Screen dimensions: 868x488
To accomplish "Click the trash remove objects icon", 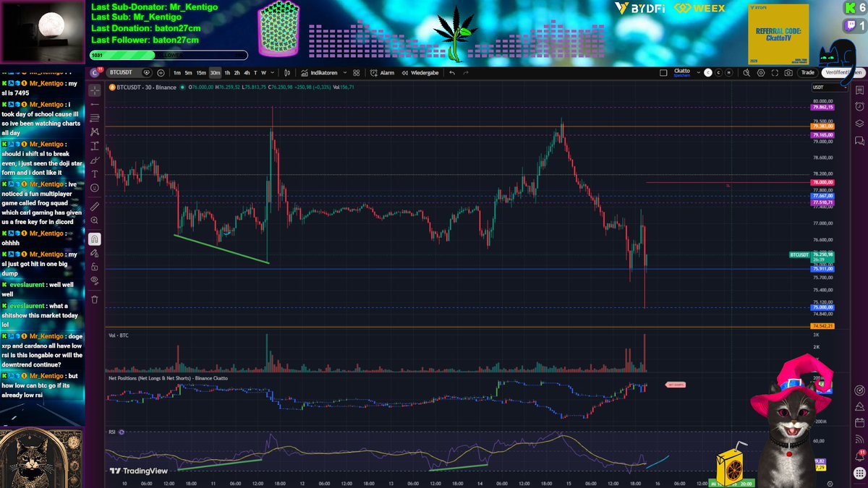I will point(95,299).
